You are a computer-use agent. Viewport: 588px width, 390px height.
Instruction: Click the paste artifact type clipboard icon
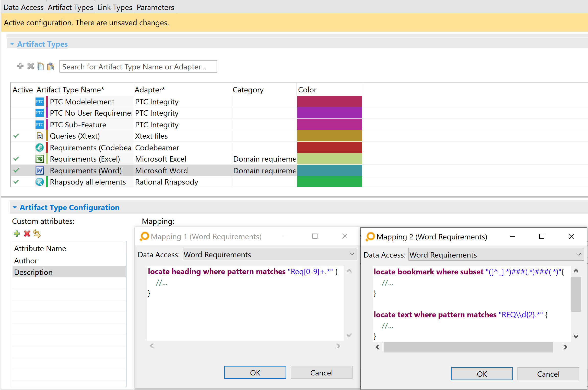[x=51, y=66]
